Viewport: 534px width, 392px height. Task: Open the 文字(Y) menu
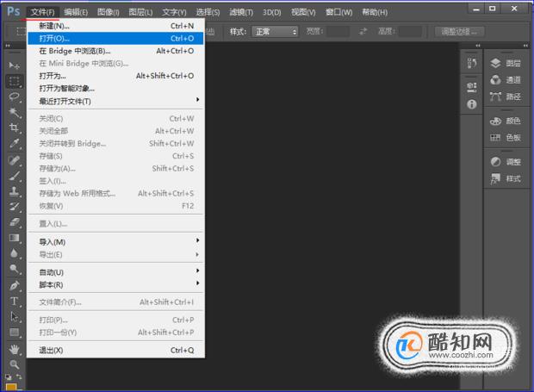point(174,12)
